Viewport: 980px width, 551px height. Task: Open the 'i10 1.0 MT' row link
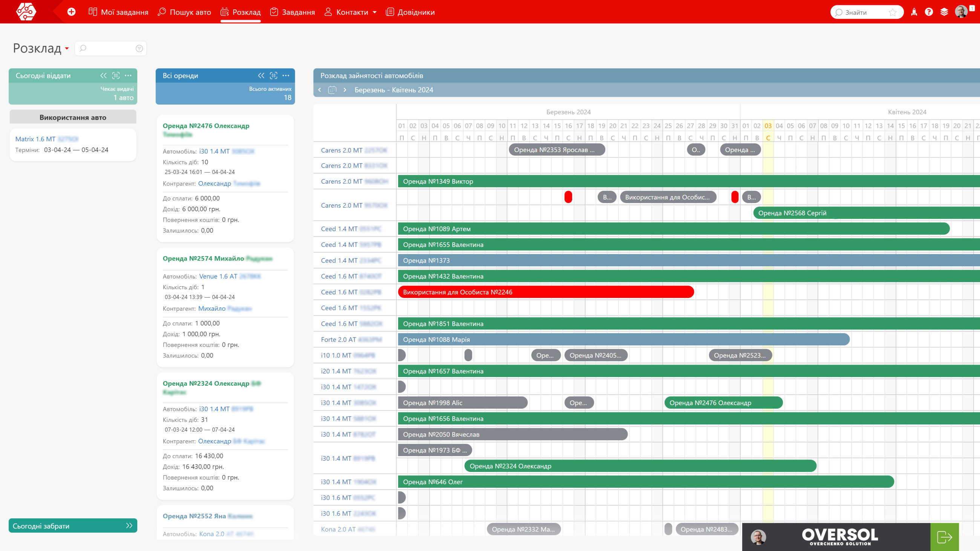click(x=336, y=355)
